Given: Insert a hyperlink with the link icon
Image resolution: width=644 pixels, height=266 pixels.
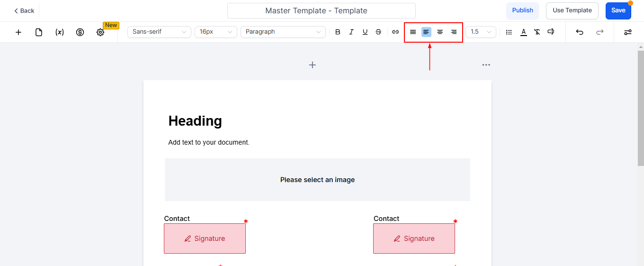Looking at the screenshot, I should [x=395, y=32].
